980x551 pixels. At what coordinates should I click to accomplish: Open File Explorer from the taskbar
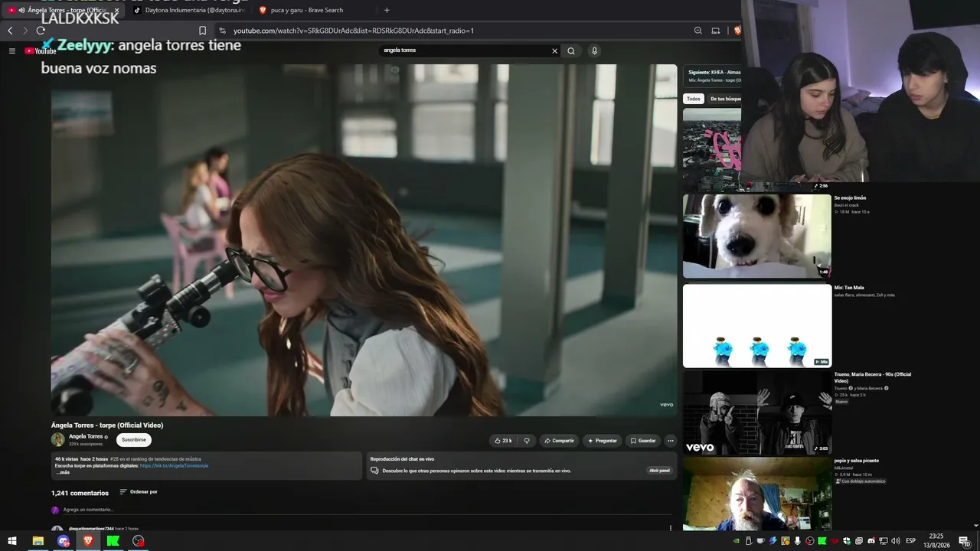tap(38, 541)
